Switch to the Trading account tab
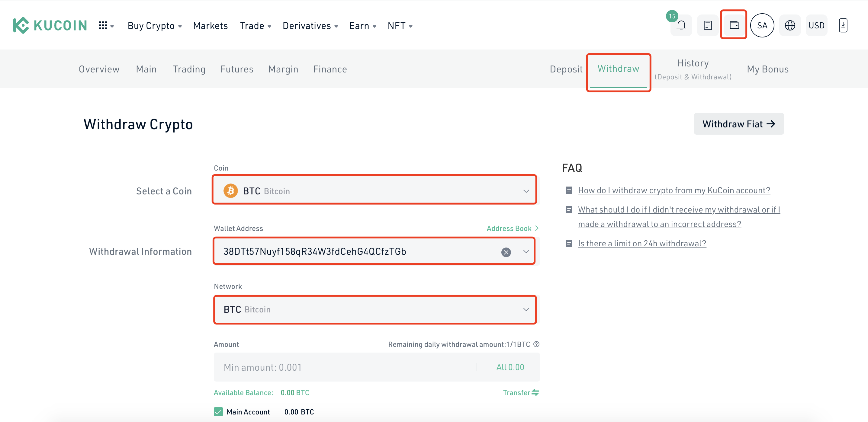Screen dimensions: 868x422 tap(189, 69)
